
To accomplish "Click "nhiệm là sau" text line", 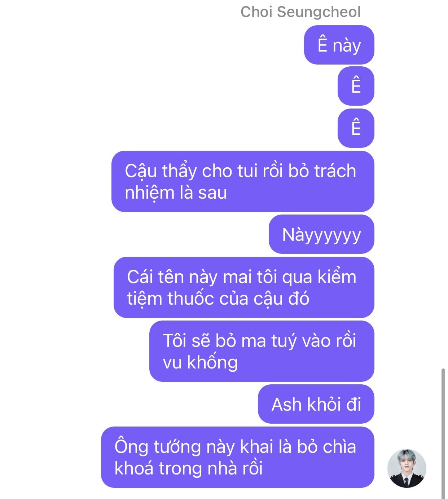I will (176, 193).
